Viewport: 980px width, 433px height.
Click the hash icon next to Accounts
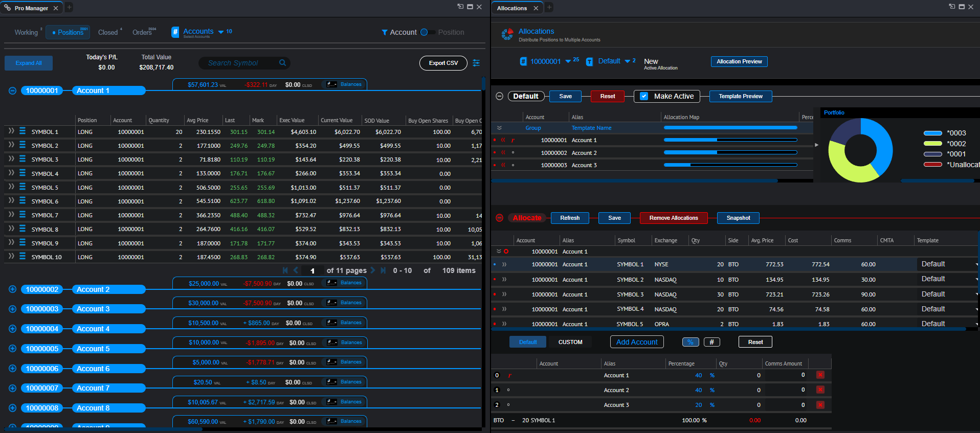[x=175, y=32]
